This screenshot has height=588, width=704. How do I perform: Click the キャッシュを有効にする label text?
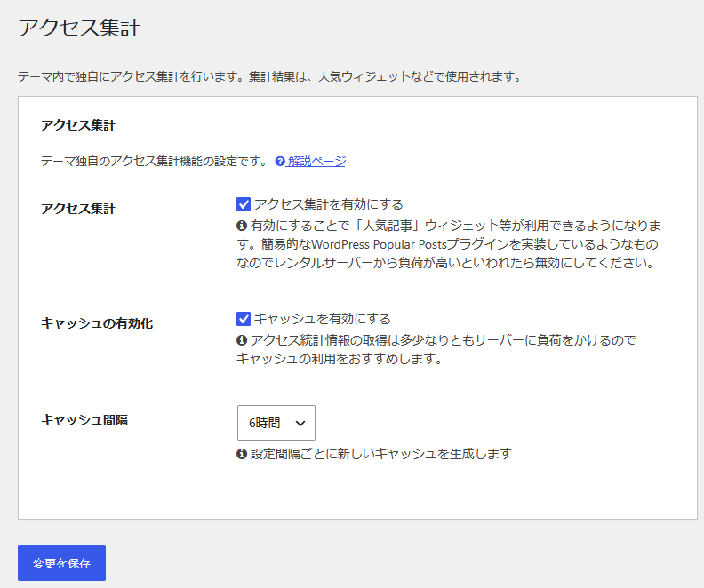point(323,319)
